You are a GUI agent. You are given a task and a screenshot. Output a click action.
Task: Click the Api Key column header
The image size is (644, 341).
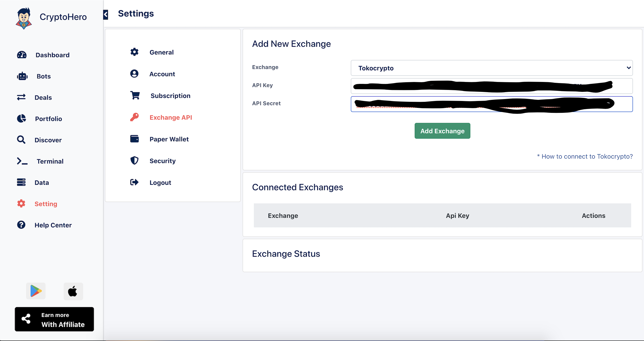457,215
